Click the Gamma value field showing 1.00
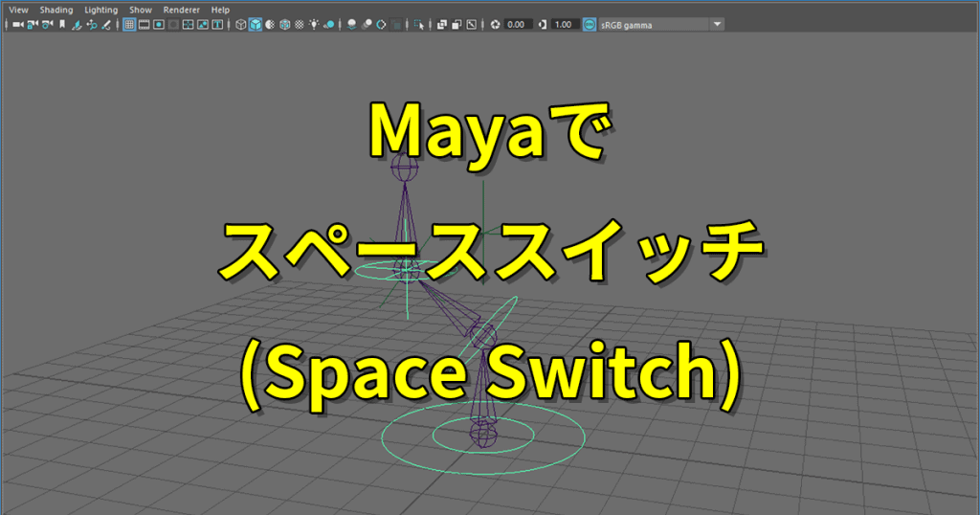 [566, 24]
